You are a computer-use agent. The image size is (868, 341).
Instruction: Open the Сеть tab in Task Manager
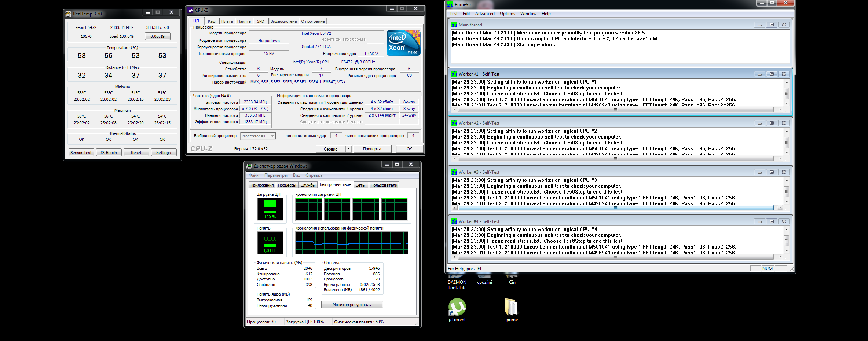(x=360, y=185)
